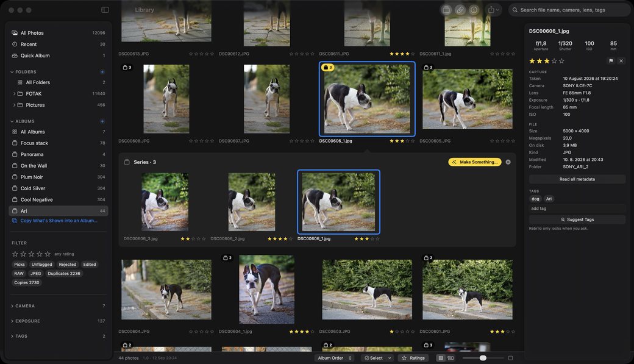Click the yellow stack badge on DSC00606_1.jpg

point(327,68)
